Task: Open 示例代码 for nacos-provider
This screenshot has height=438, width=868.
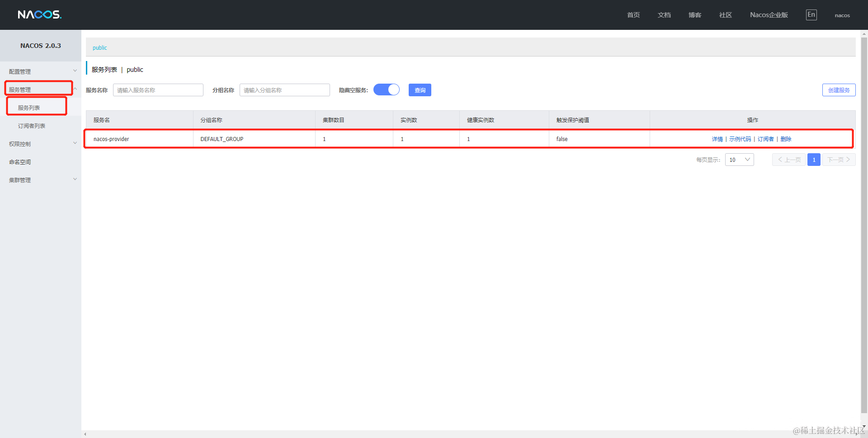Action: click(740, 139)
